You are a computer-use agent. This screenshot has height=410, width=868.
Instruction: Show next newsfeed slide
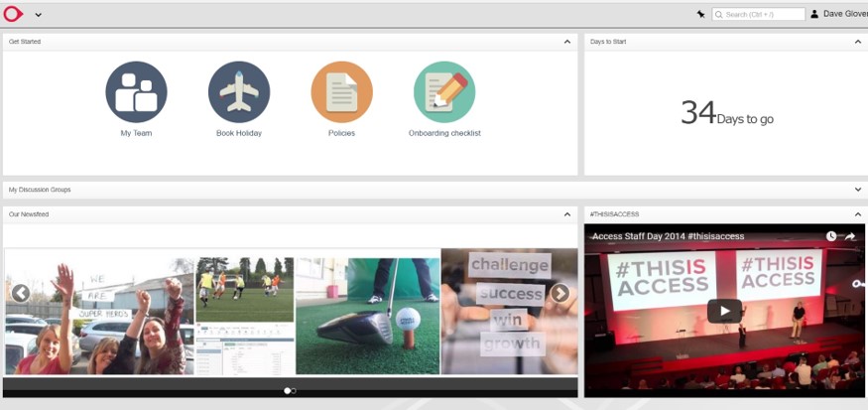(559, 293)
